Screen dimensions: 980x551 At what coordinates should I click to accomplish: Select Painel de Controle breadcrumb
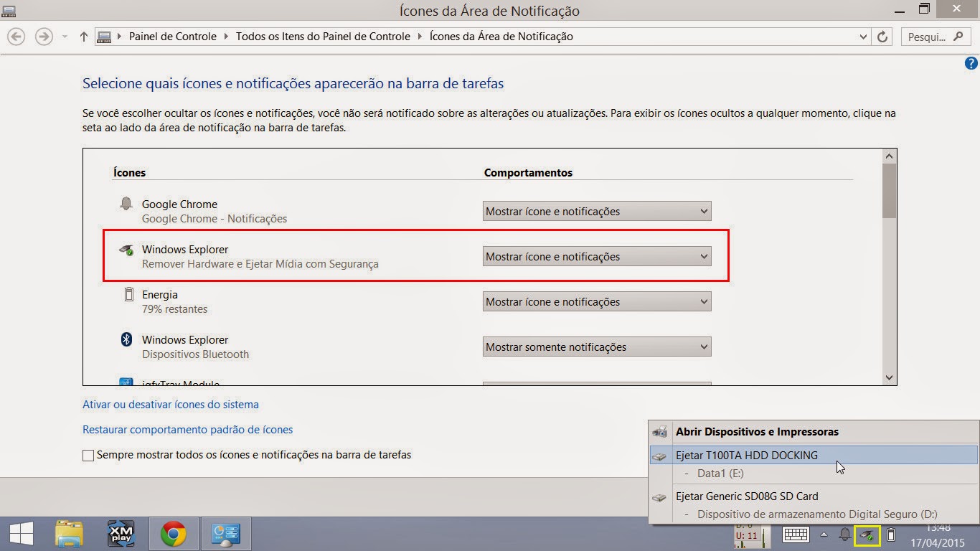(x=172, y=37)
